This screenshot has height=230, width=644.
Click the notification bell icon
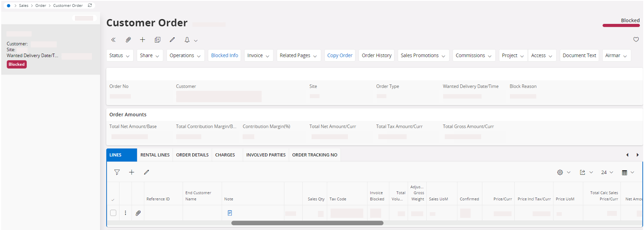[x=187, y=40]
